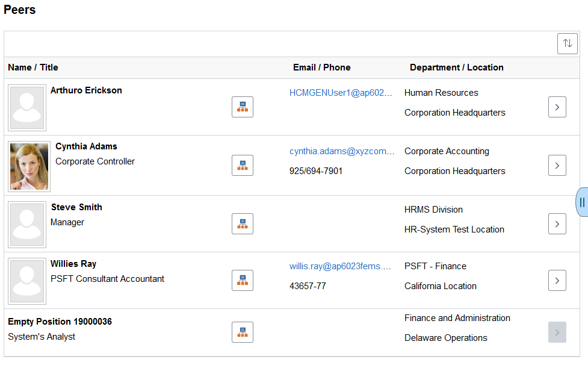This screenshot has width=588, height=365.
Task: Select Steve Smith placeholder avatar
Action: tap(27, 225)
